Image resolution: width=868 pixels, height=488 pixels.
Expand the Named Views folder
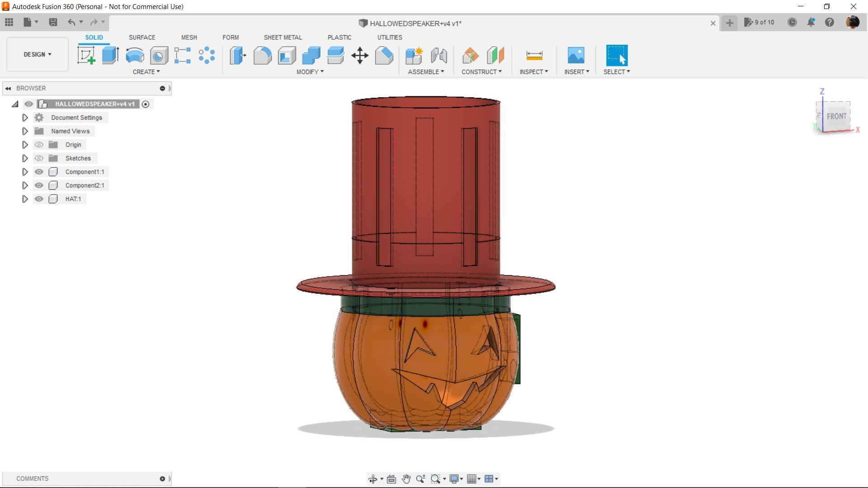(25, 131)
